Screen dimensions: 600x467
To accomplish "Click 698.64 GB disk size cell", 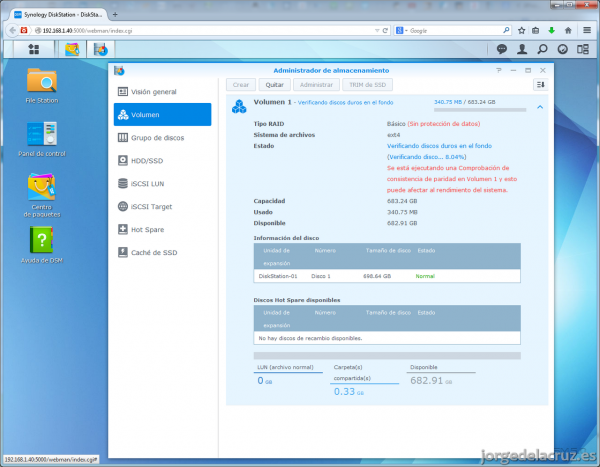I will 377,276.
